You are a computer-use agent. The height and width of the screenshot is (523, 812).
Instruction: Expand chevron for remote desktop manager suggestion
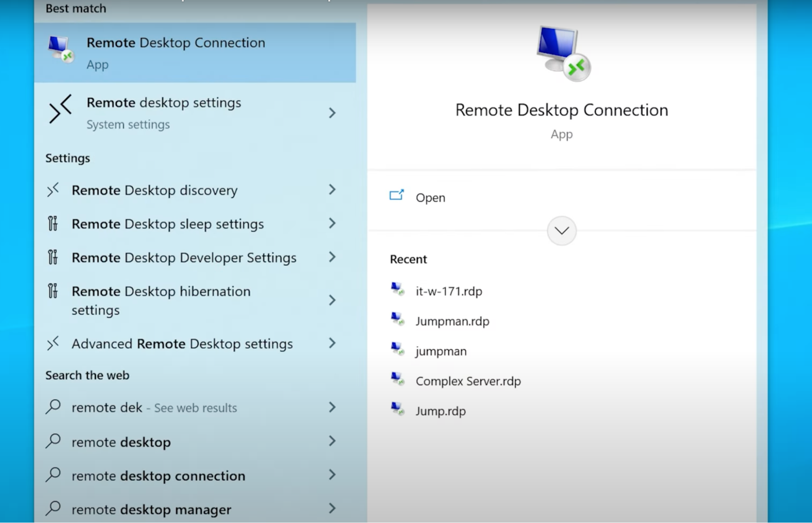point(332,508)
